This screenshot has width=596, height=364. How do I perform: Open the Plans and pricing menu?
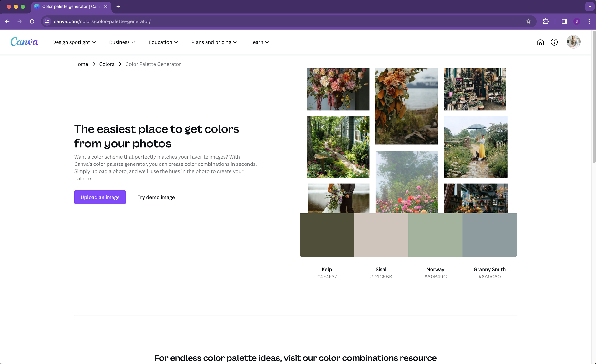(x=214, y=42)
